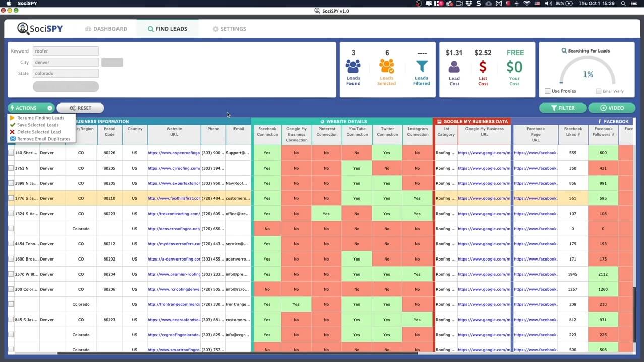
Task: Open the Settings tab
Action: [x=229, y=29]
